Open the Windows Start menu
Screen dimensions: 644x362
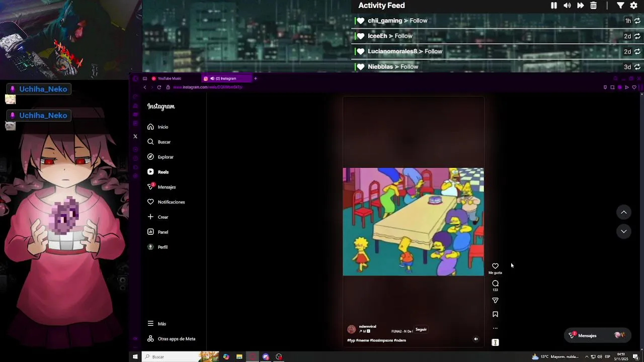pyautogui.click(x=135, y=356)
